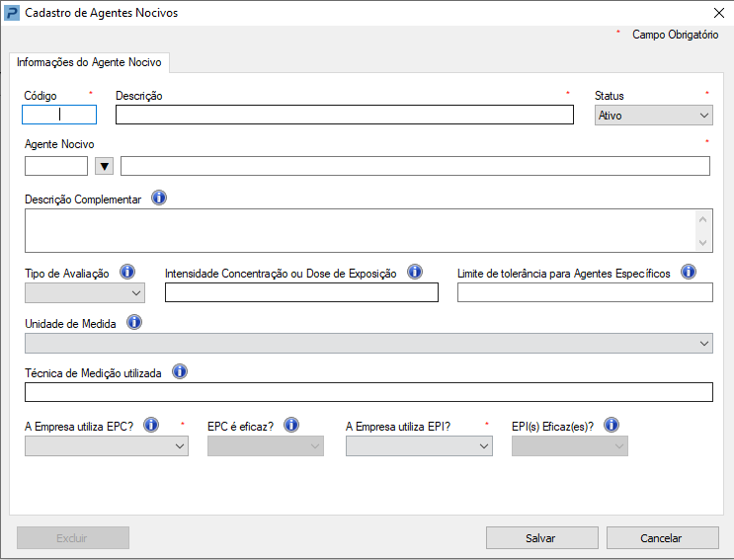The width and height of the screenshot is (734, 560).
Task: Click into the Descrição text field
Action: point(345,115)
